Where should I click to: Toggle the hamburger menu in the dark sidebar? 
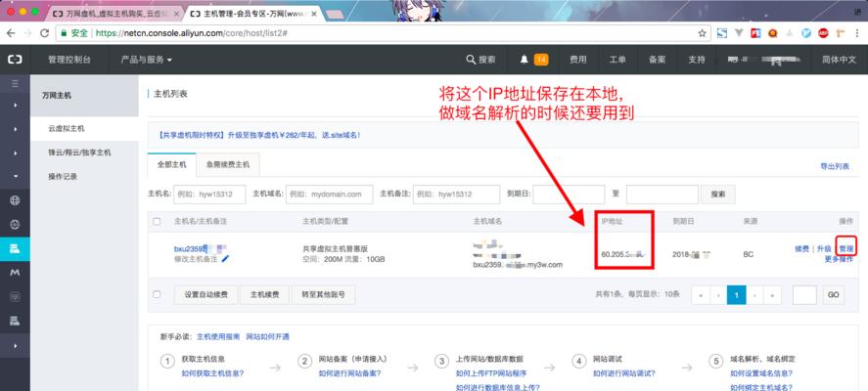15,84
